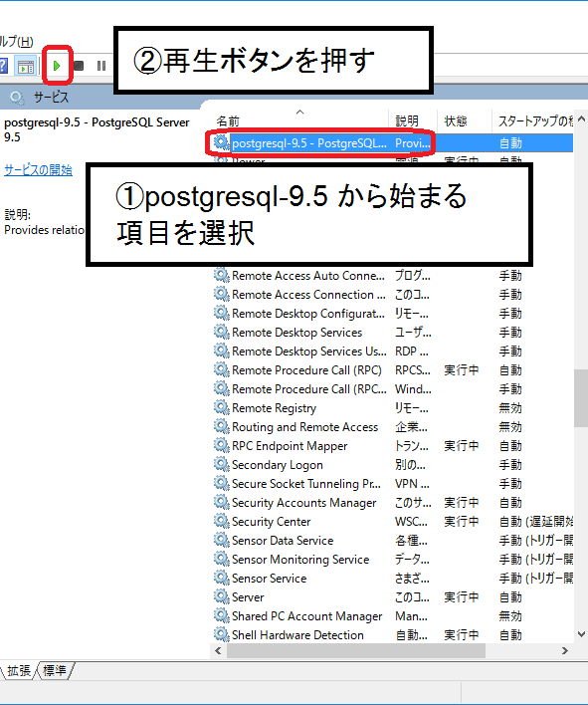The height and width of the screenshot is (705, 588).
Task: Select the Server service row
Action: click(393, 597)
